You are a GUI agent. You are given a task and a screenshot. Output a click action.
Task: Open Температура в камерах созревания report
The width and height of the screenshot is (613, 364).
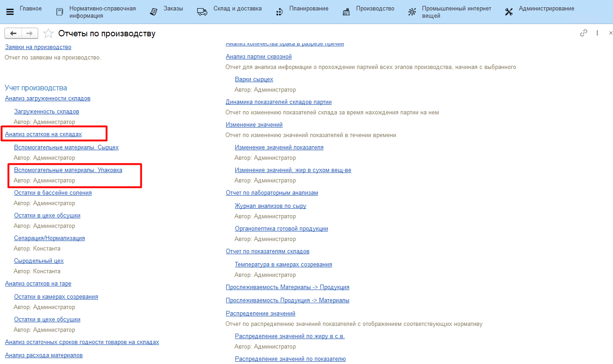pos(283,265)
